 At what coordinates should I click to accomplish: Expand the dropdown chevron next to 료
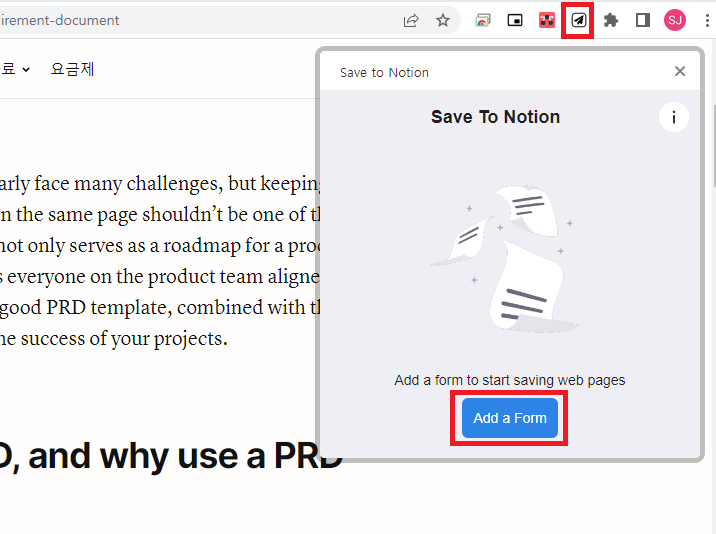point(26,70)
